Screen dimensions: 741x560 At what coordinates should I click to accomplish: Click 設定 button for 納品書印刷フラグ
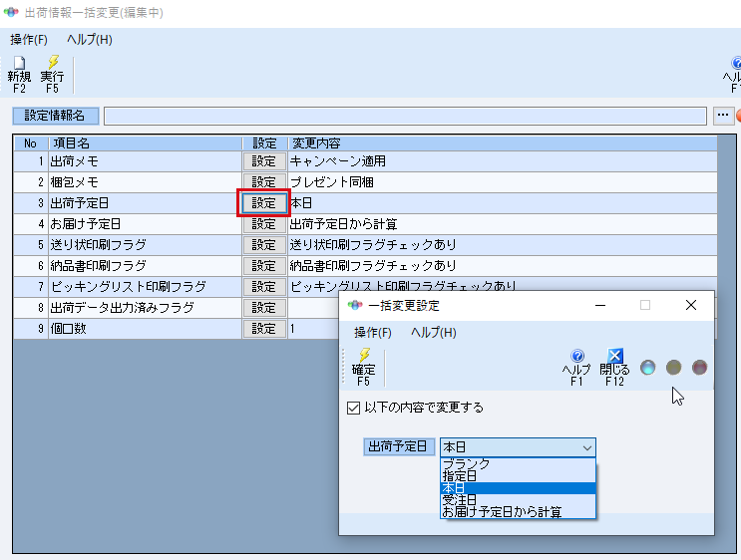[263, 266]
